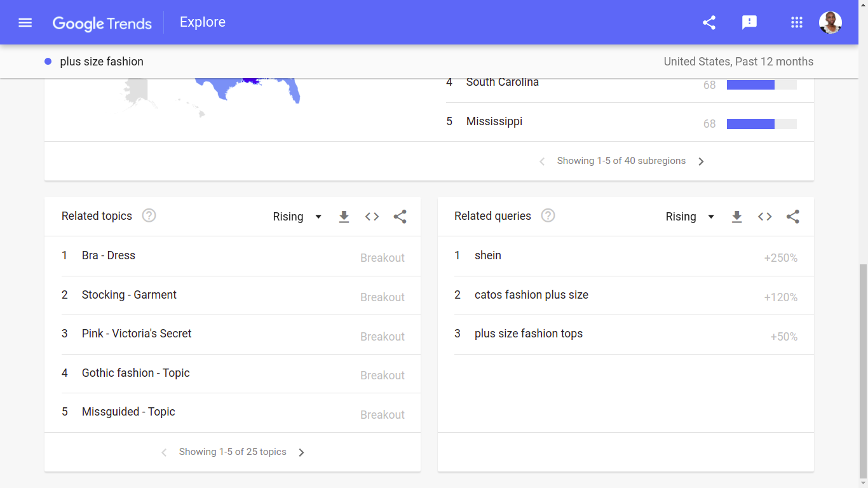
Task: Click the share icon in header
Action: point(709,23)
